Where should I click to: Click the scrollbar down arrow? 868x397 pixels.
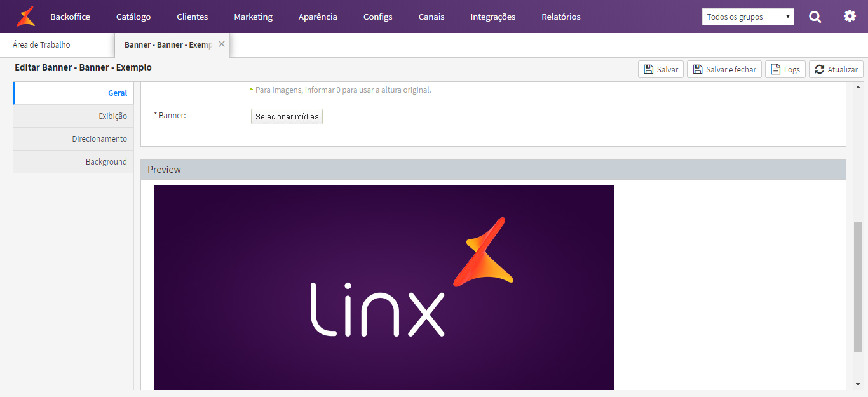click(858, 384)
